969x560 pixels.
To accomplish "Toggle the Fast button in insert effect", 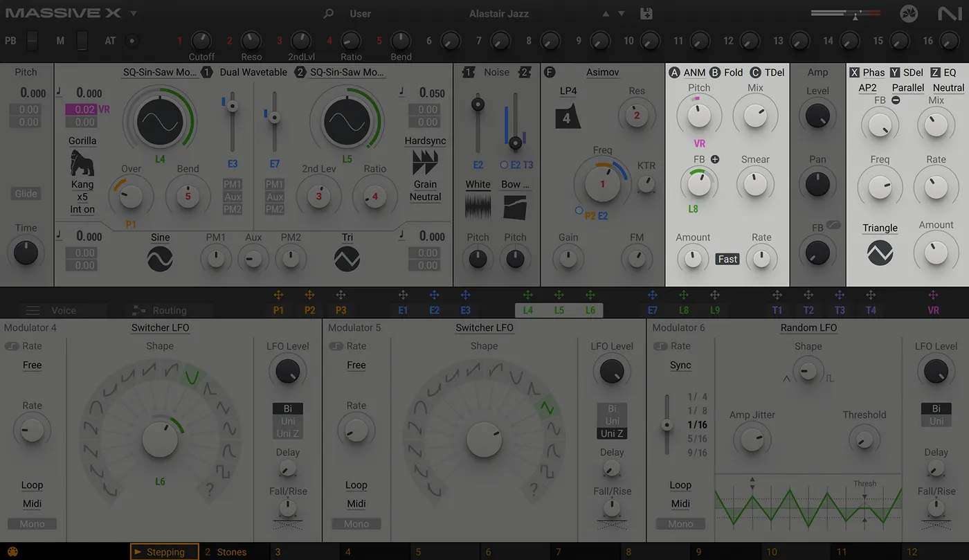I will pyautogui.click(x=727, y=259).
